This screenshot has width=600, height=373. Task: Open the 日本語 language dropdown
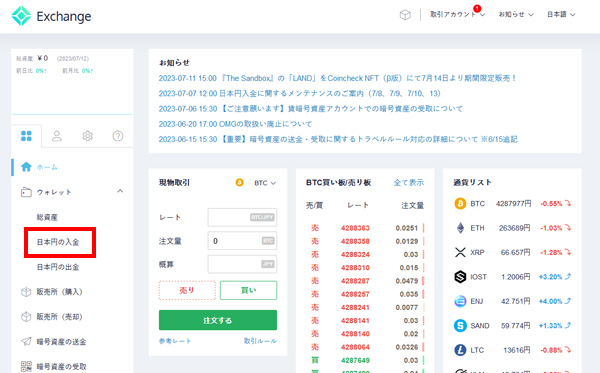(561, 15)
